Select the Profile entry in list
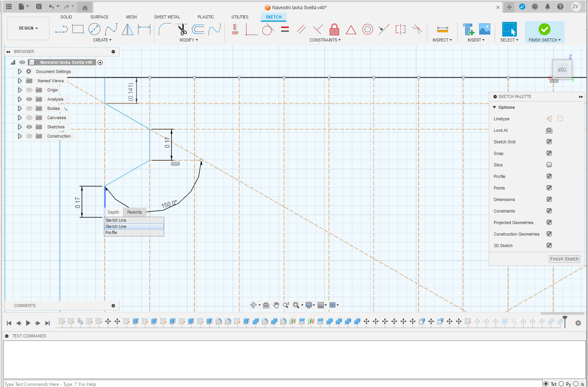588x387 pixels. pos(112,233)
